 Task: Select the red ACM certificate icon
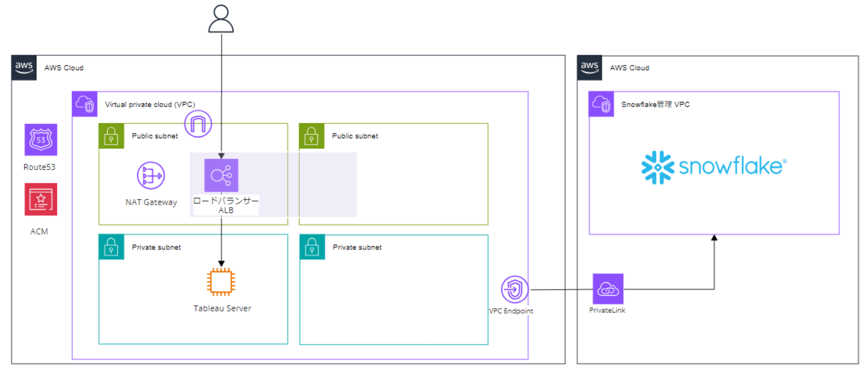(41, 199)
